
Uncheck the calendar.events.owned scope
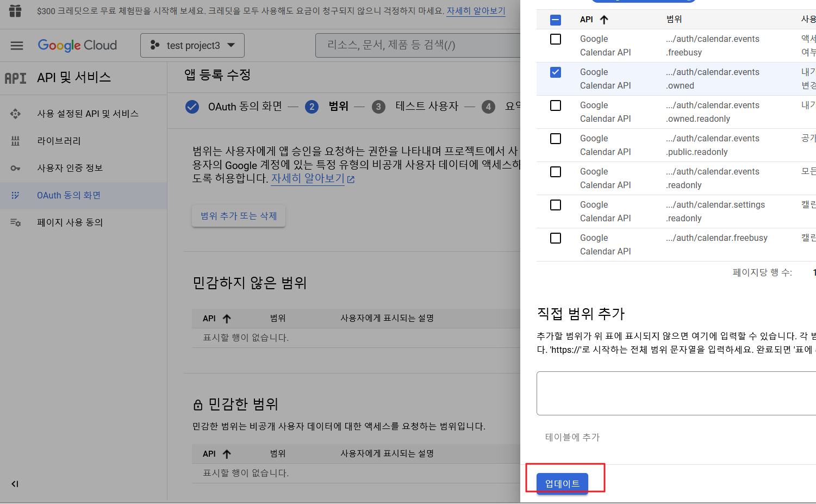[x=556, y=72]
